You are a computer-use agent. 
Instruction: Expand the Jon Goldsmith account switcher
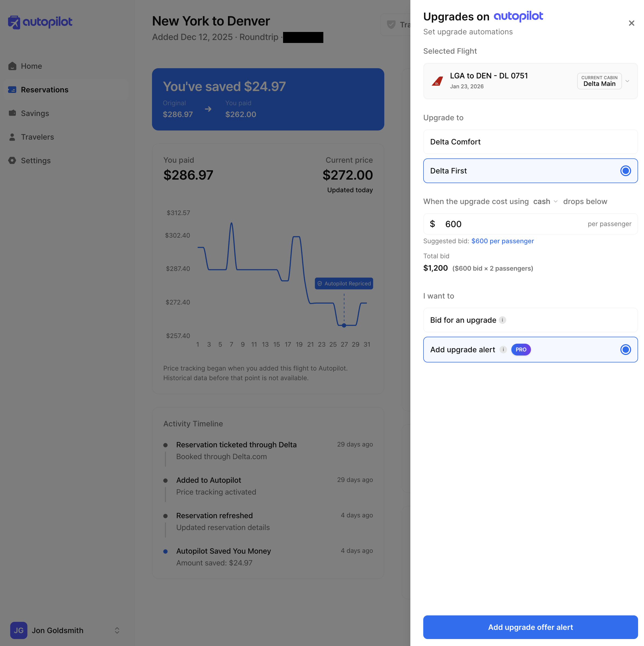117,630
